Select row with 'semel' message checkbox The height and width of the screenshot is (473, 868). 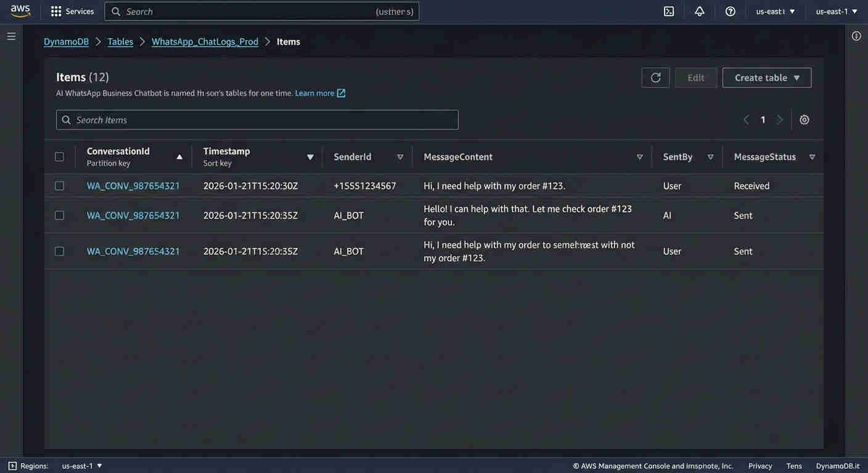(x=59, y=251)
